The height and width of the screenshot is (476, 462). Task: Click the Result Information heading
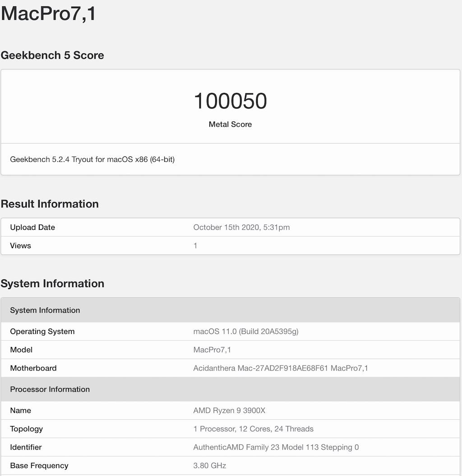pyautogui.click(x=50, y=204)
